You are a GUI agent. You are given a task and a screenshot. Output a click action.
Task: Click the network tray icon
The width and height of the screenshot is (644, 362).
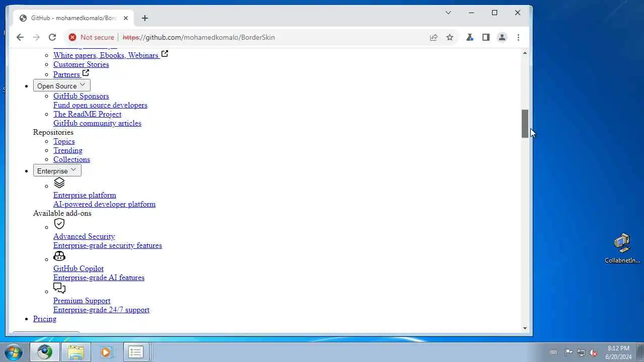point(581,352)
